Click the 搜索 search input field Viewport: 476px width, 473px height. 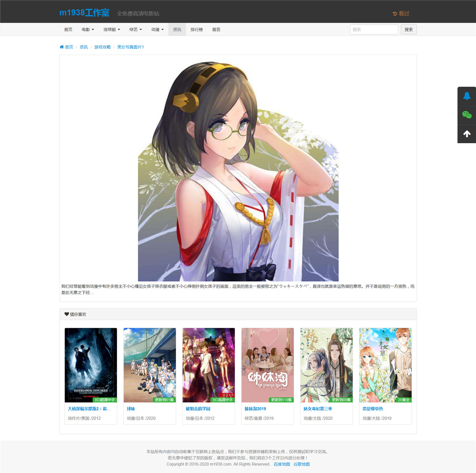[374, 29]
